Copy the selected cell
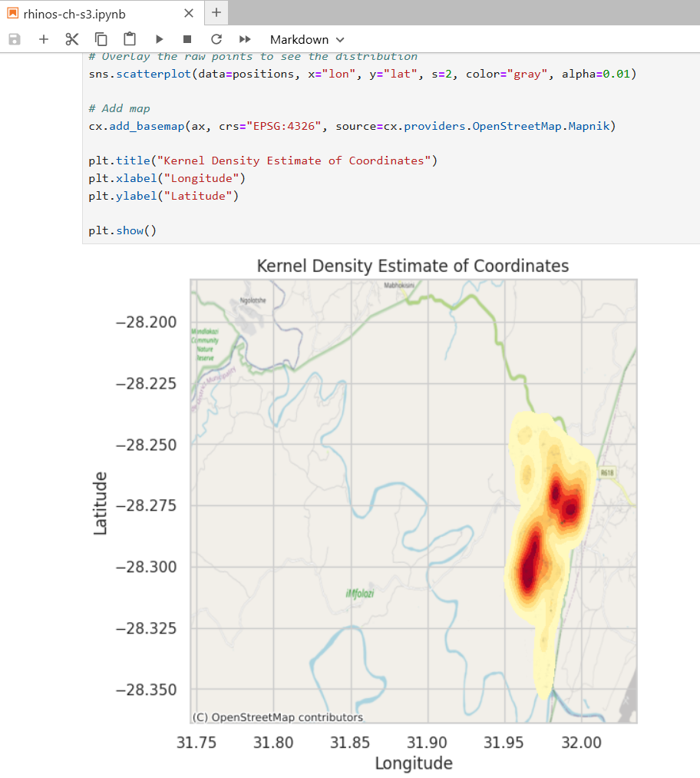Image resolution: width=700 pixels, height=778 pixels. coord(100,39)
